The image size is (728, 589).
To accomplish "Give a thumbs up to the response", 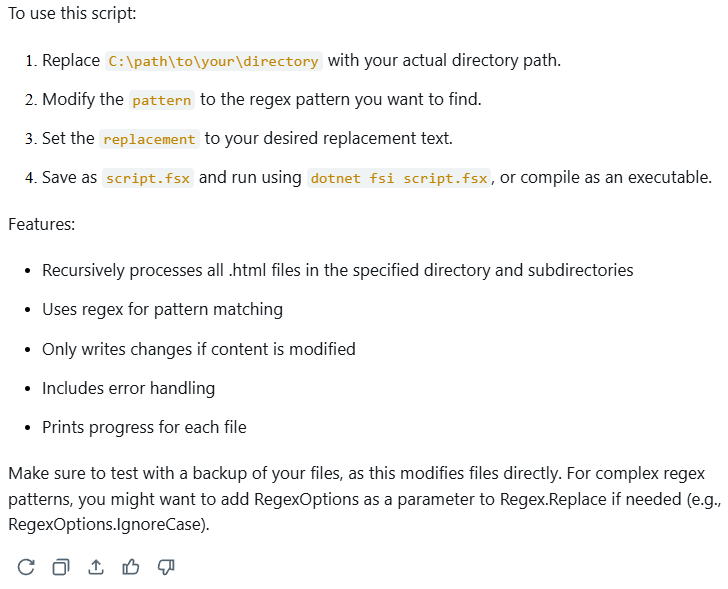I will [x=130, y=567].
